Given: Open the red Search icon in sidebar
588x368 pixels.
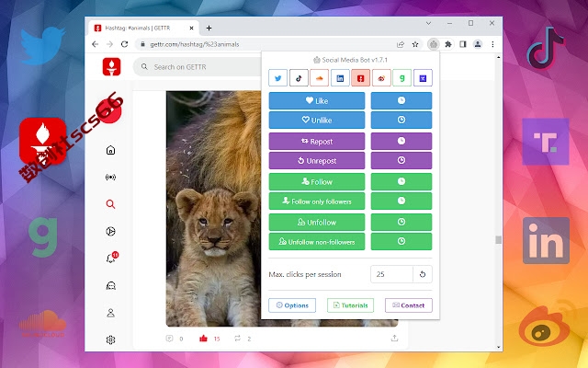Looking at the screenshot, I should click(x=110, y=204).
